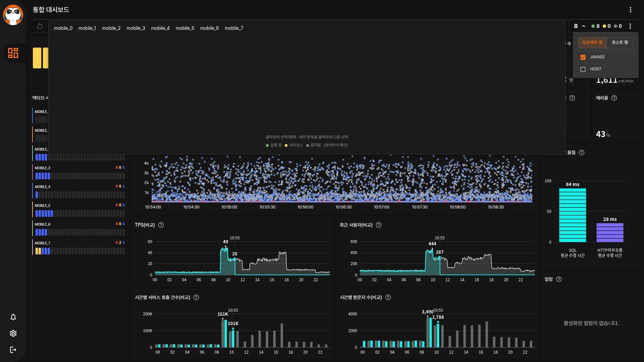Switch to 호스트 명 toggle option

click(620, 42)
